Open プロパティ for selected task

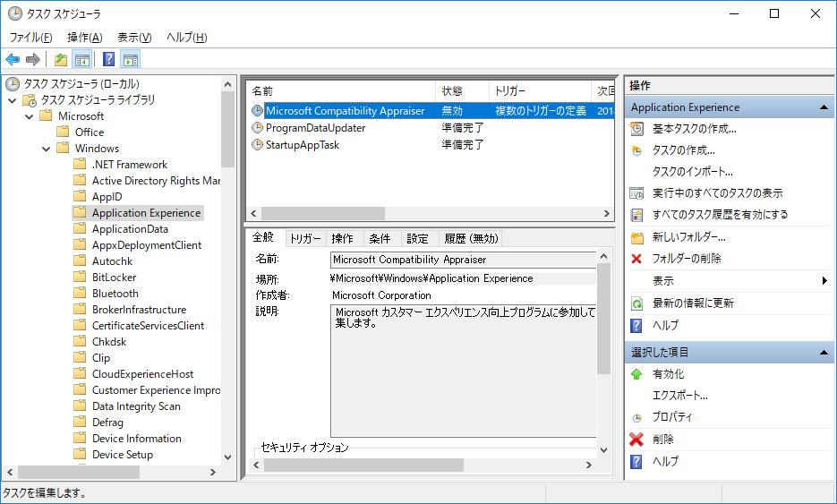coord(671,417)
